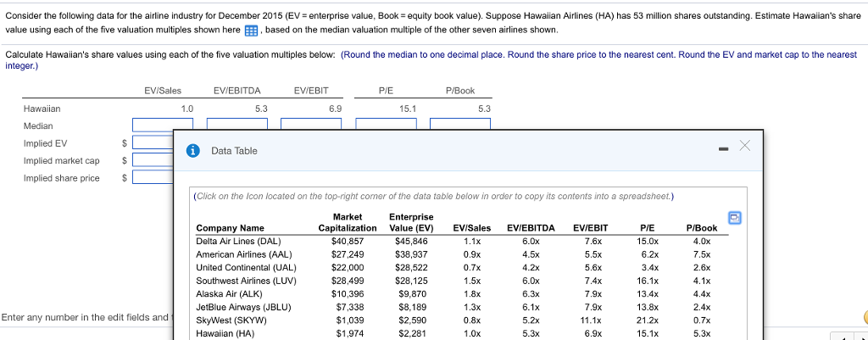The height and width of the screenshot is (340, 868).
Task: Click the Median P/Book input field
Action: (460, 125)
